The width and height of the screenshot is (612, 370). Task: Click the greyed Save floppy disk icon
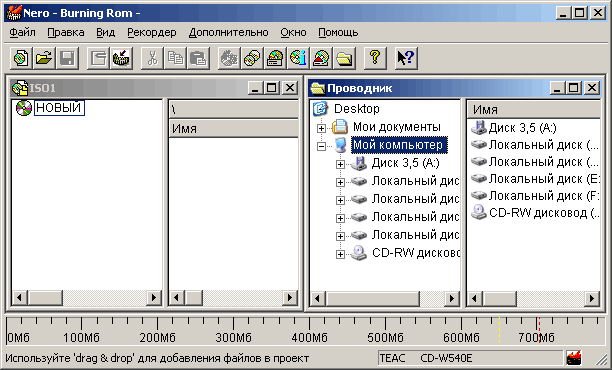67,58
